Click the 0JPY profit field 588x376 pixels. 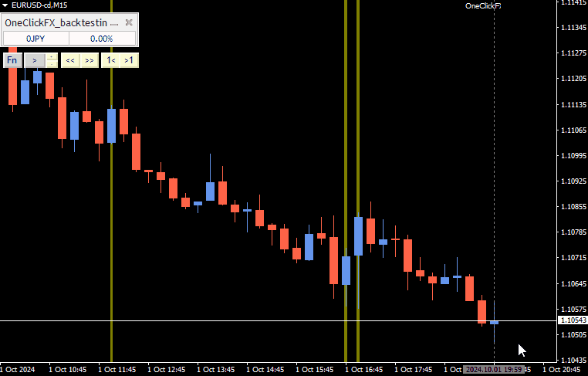click(x=35, y=39)
